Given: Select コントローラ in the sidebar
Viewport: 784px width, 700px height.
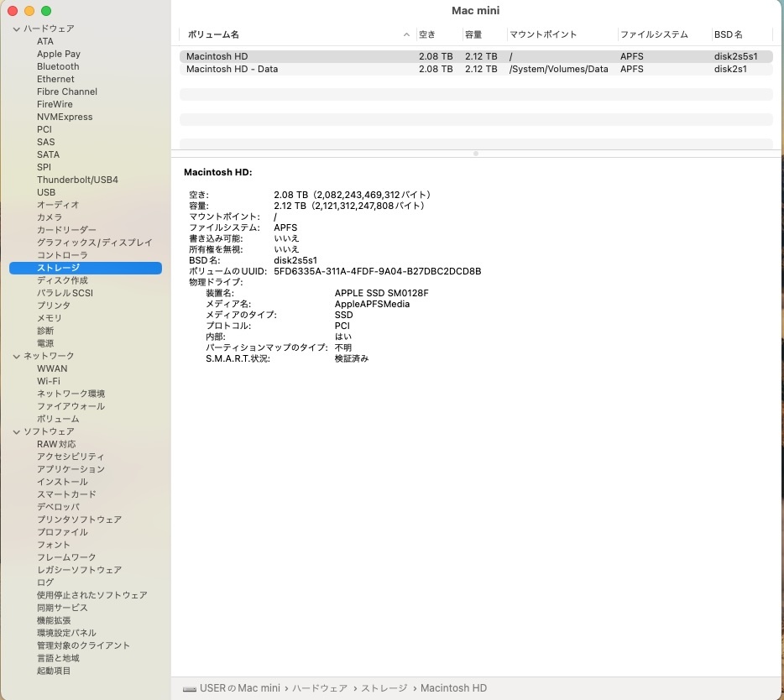Looking at the screenshot, I should (62, 255).
